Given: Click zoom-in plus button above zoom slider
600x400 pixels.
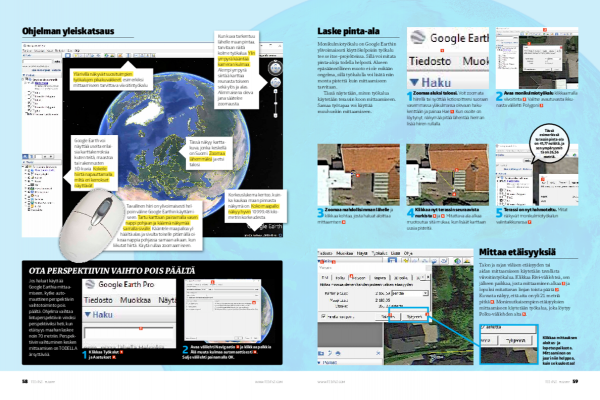Looking at the screenshot, I should (x=275, y=92).
